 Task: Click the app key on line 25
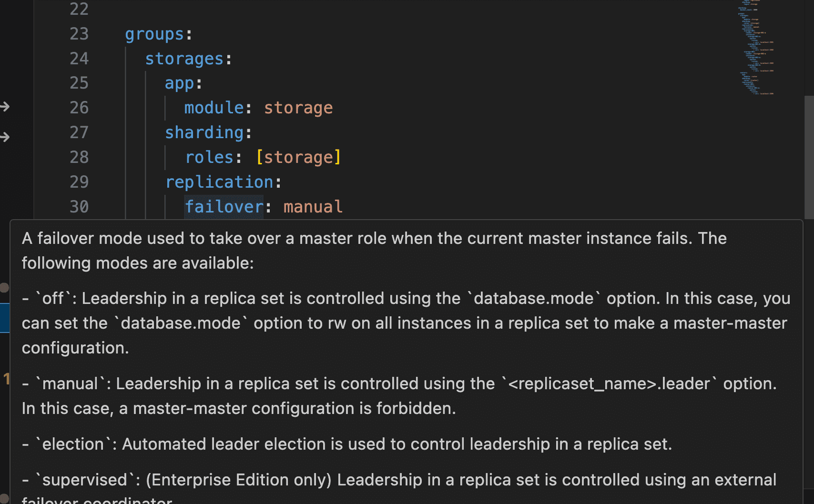[179, 83]
